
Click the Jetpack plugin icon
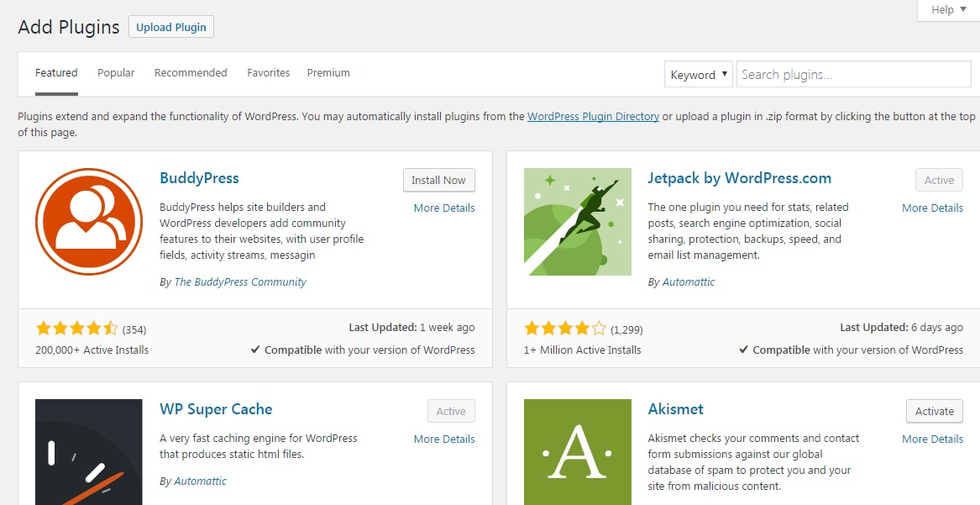578,221
